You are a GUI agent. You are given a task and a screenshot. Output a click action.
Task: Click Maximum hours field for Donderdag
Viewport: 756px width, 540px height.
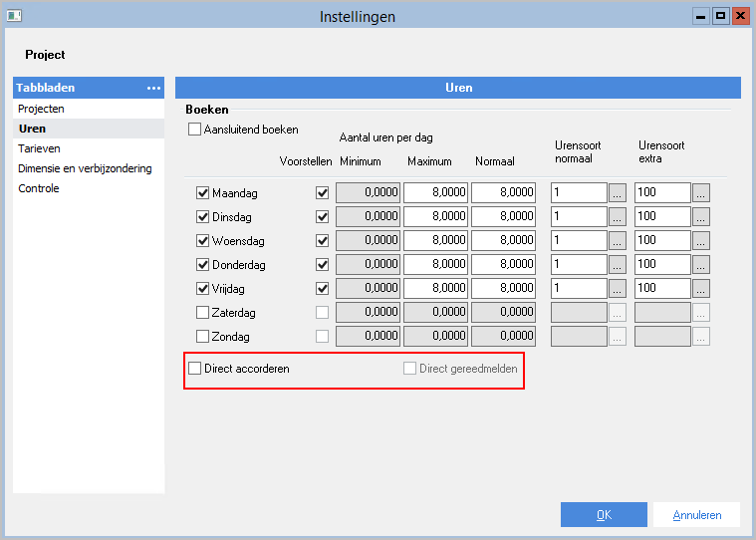tap(435, 265)
